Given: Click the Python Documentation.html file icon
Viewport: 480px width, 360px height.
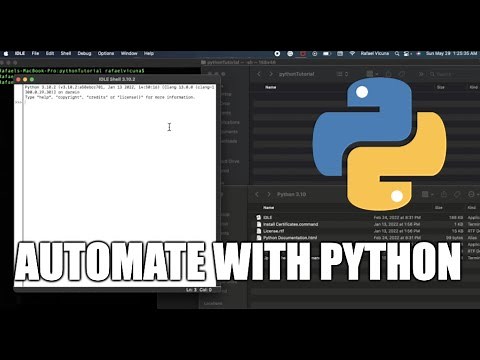Looking at the screenshot, I should [259, 238].
